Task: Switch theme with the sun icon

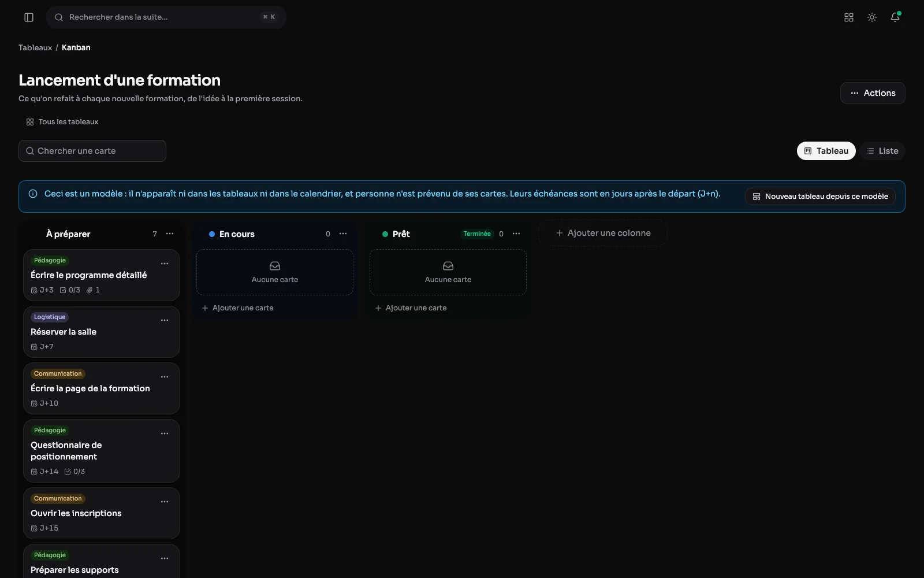Action: point(872,17)
